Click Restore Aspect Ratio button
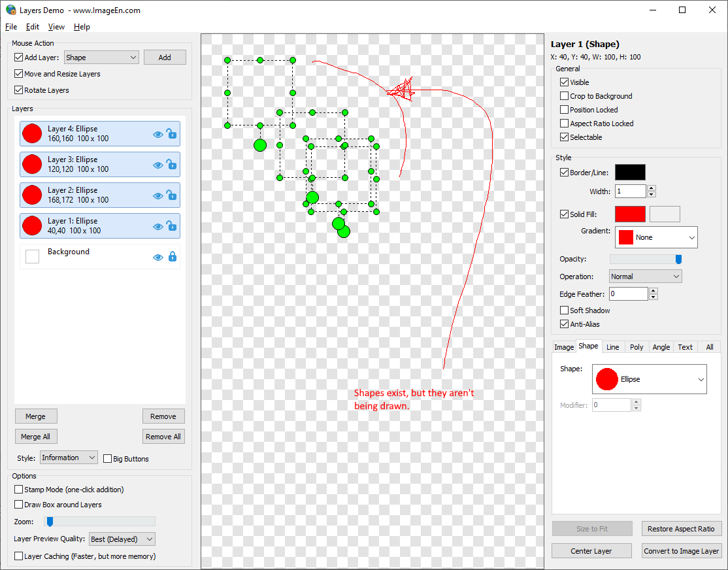This screenshot has height=570, width=728. coord(682,528)
